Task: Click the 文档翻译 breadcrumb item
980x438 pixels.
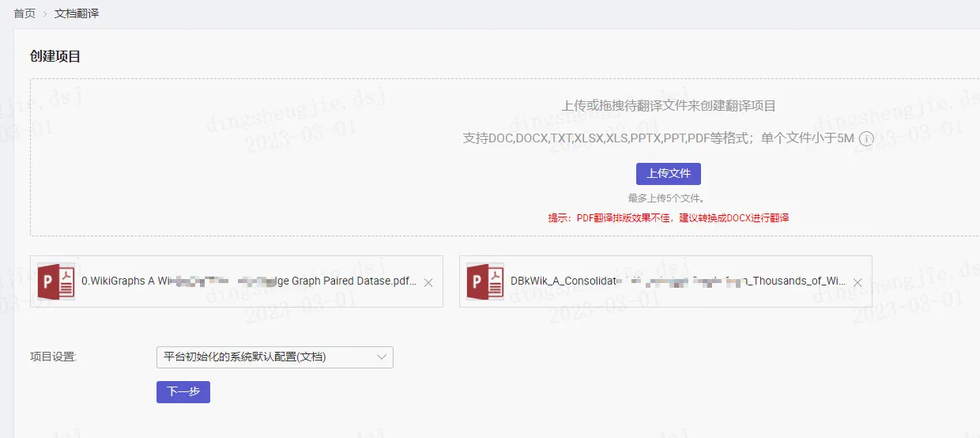Action: (77, 13)
